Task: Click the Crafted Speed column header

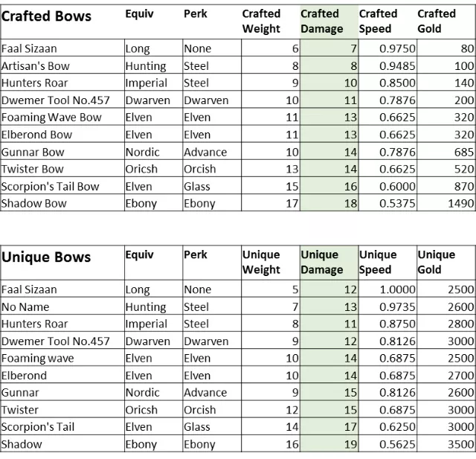Action: tap(387, 22)
